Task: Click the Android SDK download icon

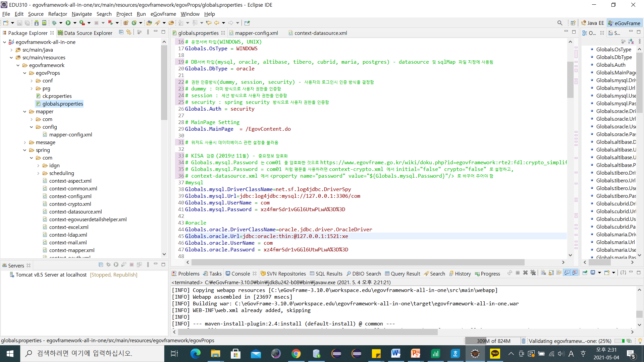Action: click(x=36, y=23)
